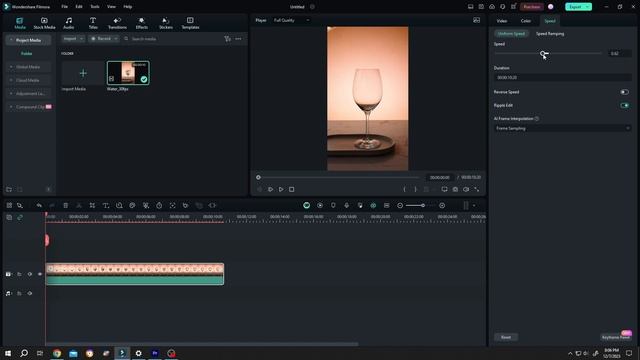640x360 pixels.
Task: Expand the Adjustment Layer item
Action: (11, 93)
